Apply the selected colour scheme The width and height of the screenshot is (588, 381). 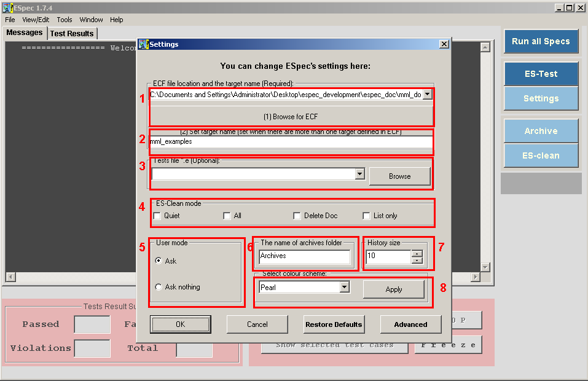click(394, 289)
